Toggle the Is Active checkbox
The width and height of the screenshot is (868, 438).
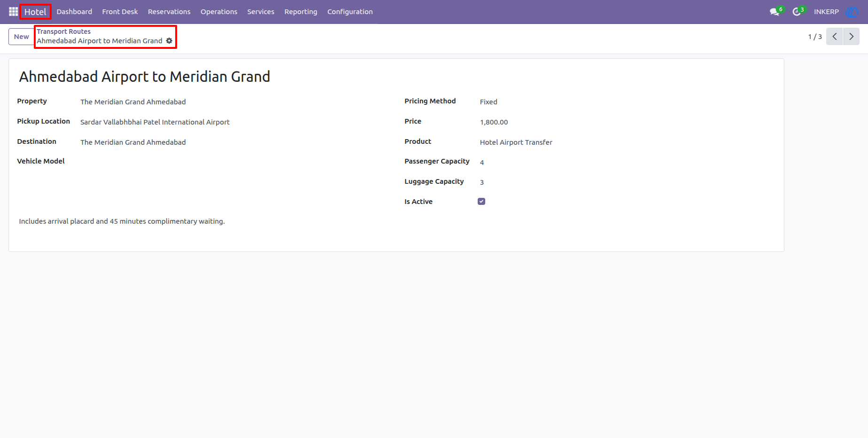[481, 202]
